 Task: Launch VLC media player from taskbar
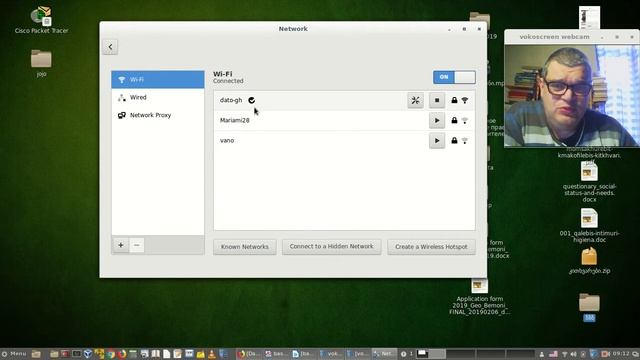point(211,354)
